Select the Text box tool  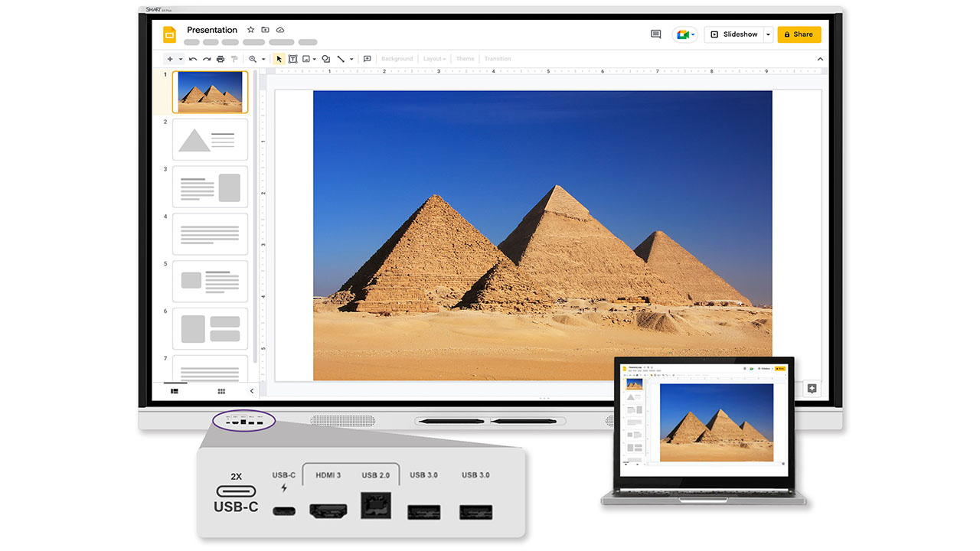pyautogui.click(x=292, y=59)
